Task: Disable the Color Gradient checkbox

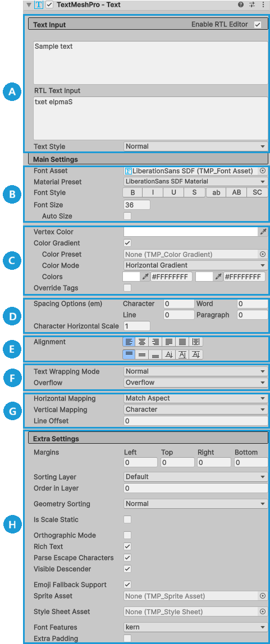Action: coord(127,243)
